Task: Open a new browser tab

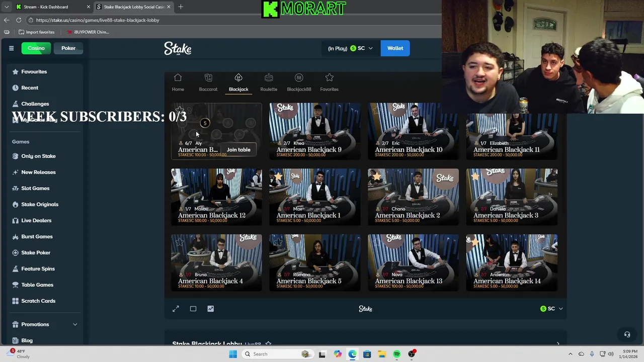Action: (181, 7)
